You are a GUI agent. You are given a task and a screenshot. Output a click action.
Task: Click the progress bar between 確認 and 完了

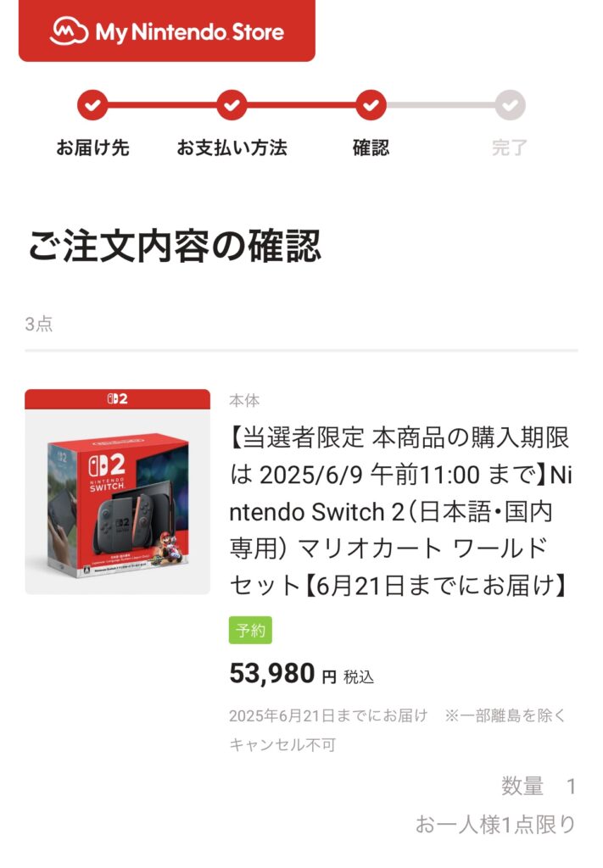click(x=440, y=105)
